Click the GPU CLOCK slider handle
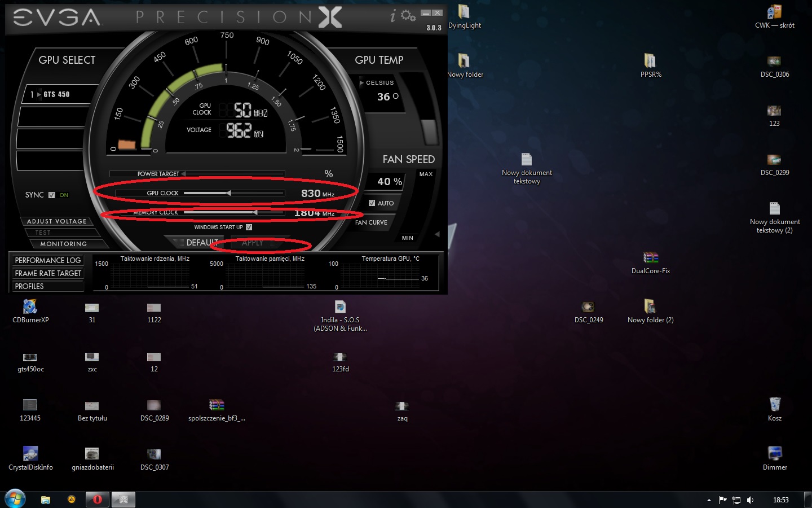Screen dimensions: 812x508 pyautogui.click(x=228, y=193)
